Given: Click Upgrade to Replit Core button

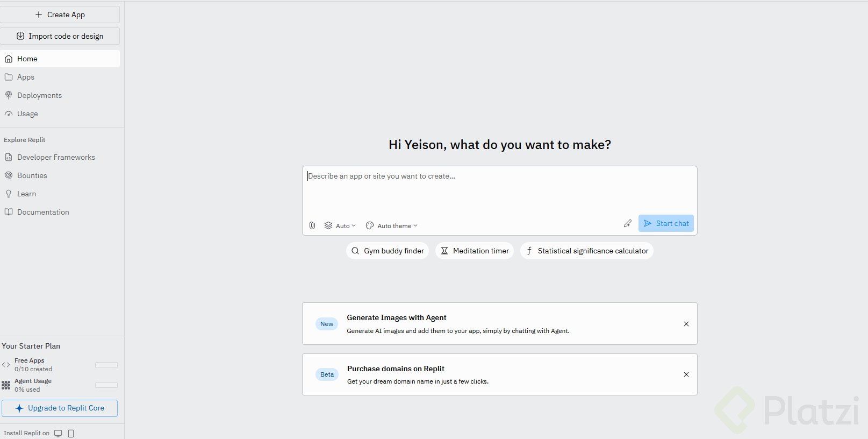Looking at the screenshot, I should coord(60,408).
